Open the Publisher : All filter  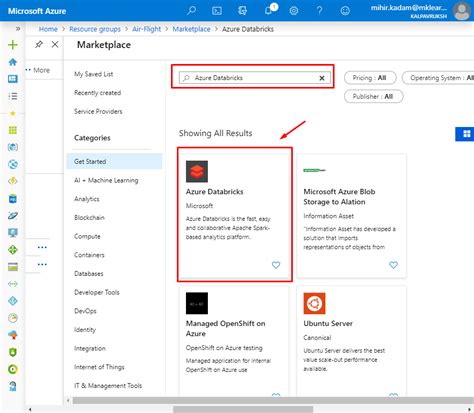point(373,96)
